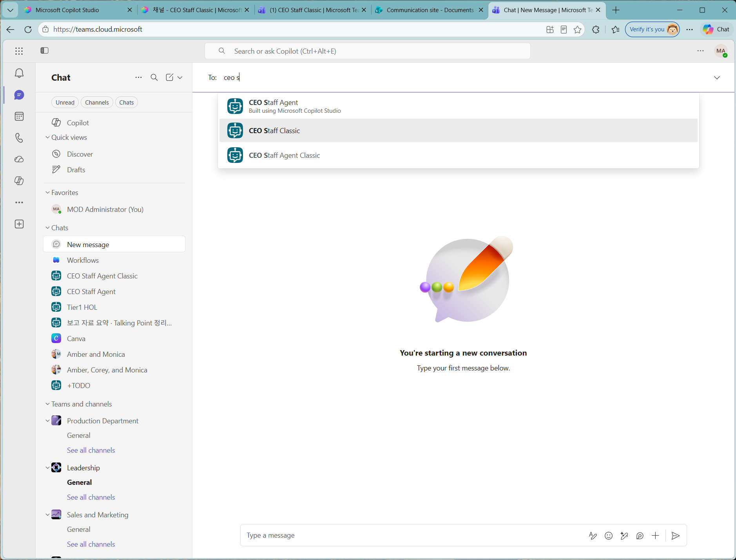Open the actions and apps plus icon

point(655,536)
